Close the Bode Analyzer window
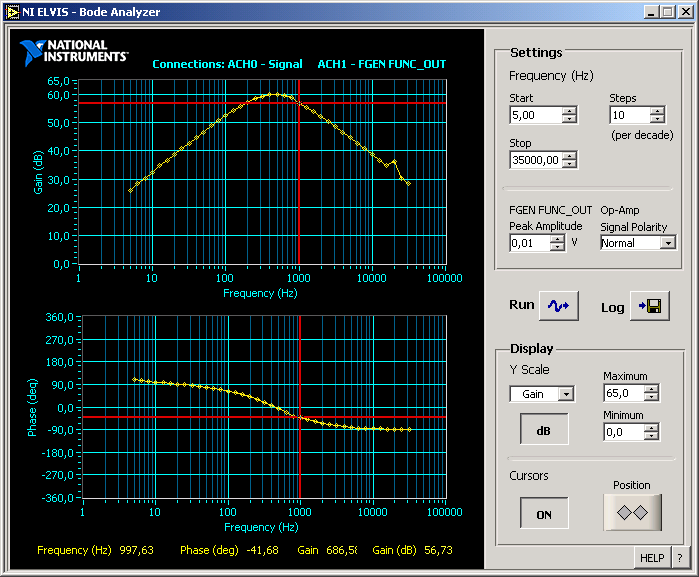The width and height of the screenshot is (699, 577). 686,12
